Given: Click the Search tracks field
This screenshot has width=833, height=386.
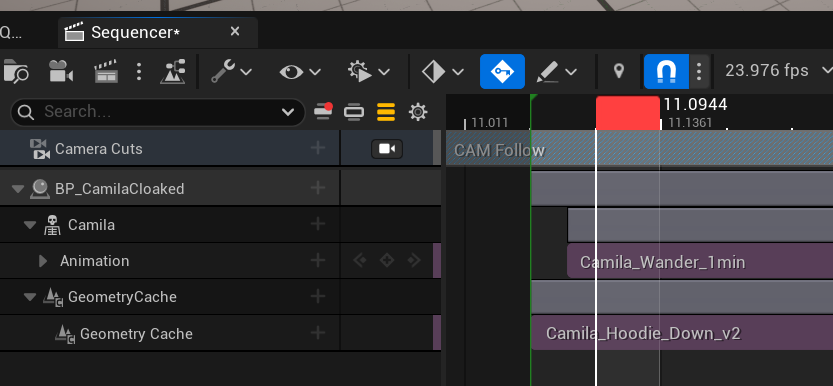Looking at the screenshot, I should coord(158,112).
